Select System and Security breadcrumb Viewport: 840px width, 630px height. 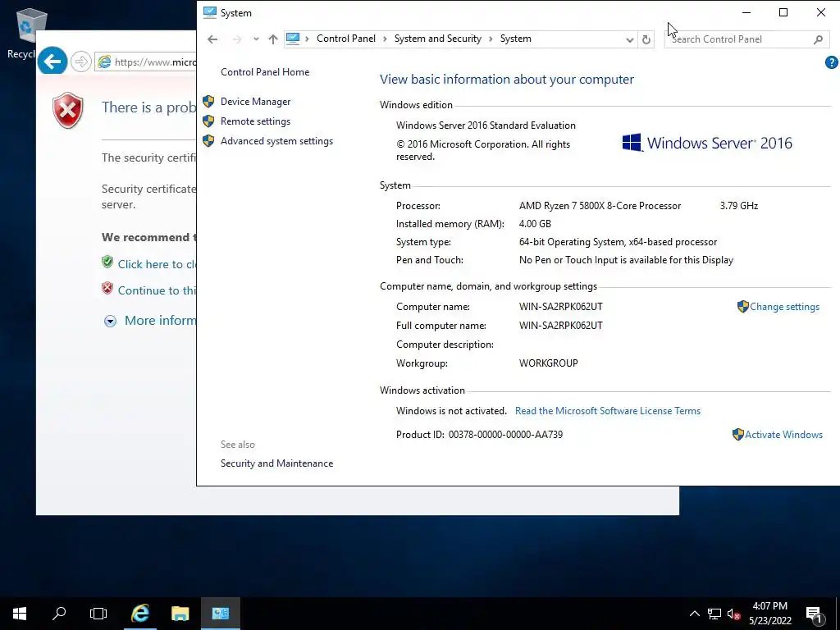(438, 39)
